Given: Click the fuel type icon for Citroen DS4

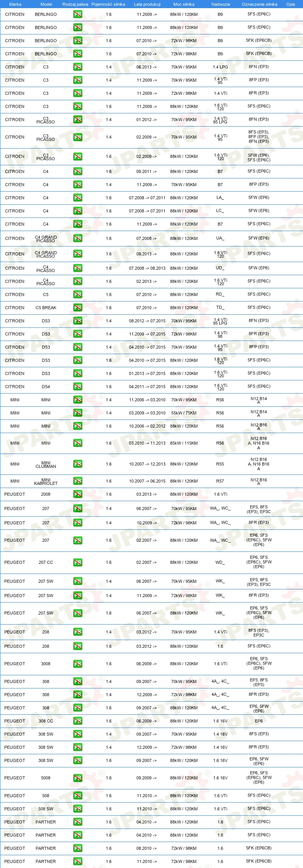Looking at the screenshot, I should (x=77, y=387).
